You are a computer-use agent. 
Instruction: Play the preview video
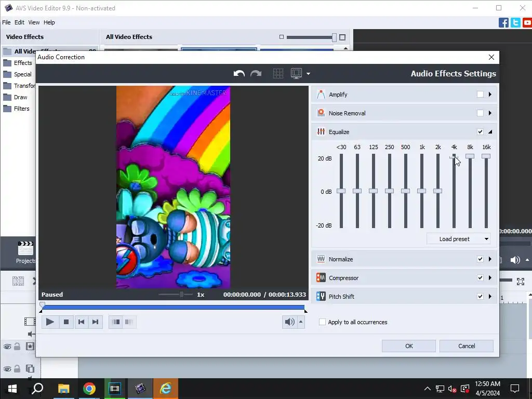[50, 322]
